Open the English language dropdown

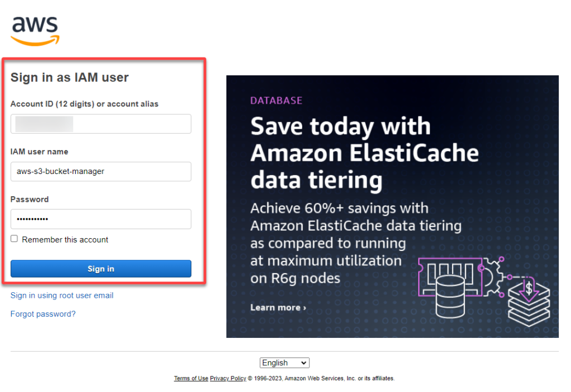point(284,363)
